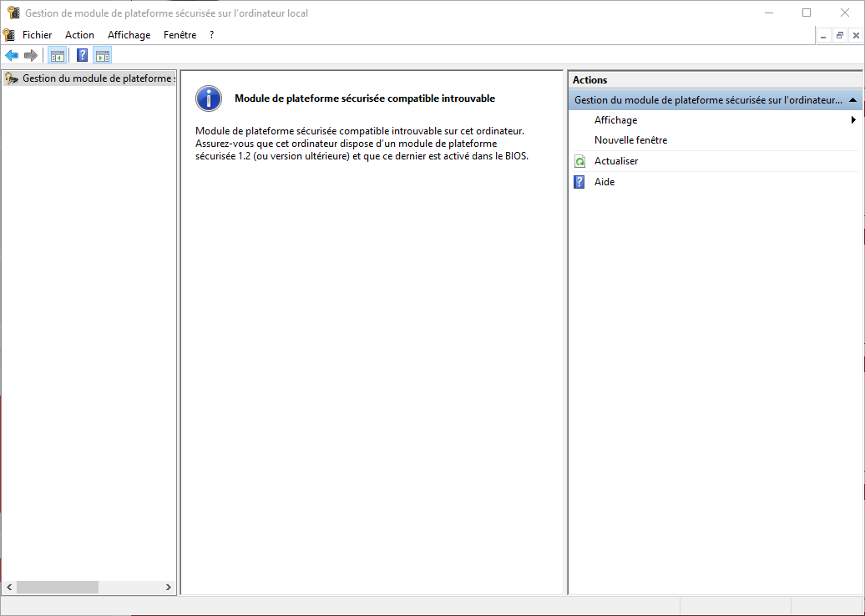The height and width of the screenshot is (616, 865).
Task: Collapse the Gestion du module Actions section
Action: 852,100
